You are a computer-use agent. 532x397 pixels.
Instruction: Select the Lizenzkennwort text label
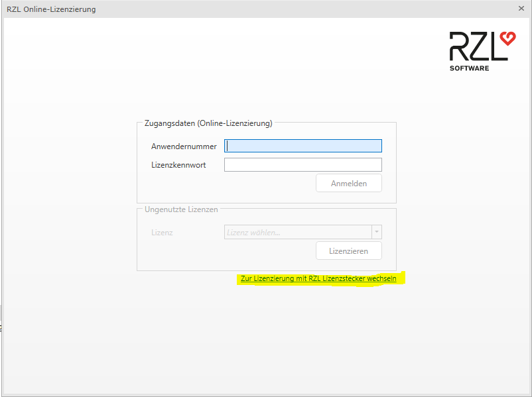point(180,164)
